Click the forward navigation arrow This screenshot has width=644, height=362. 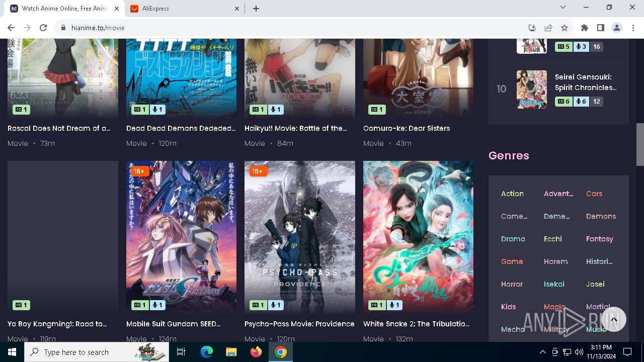point(27,28)
